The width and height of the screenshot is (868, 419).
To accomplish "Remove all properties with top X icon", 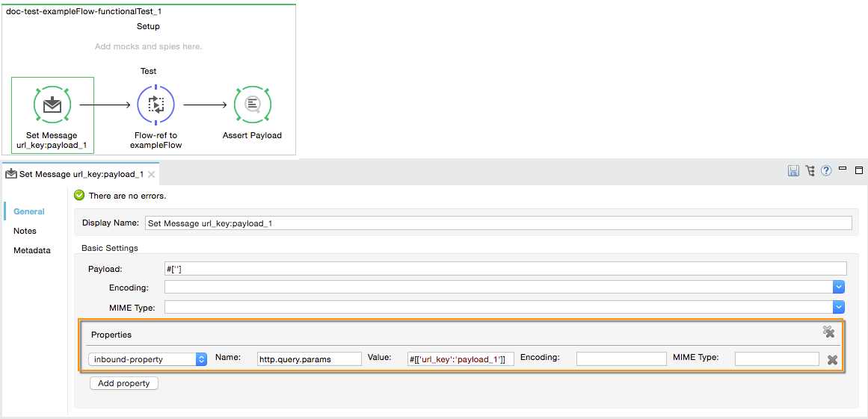I will point(828,332).
